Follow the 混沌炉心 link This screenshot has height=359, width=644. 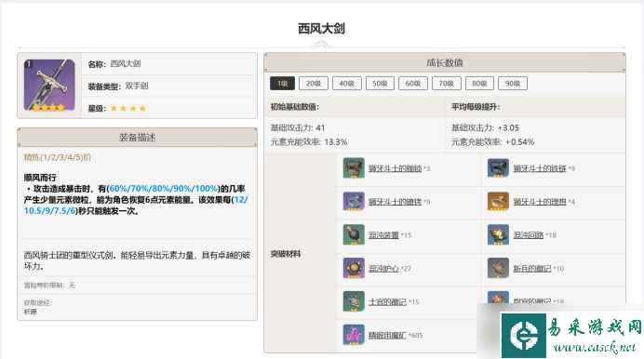click(x=383, y=269)
